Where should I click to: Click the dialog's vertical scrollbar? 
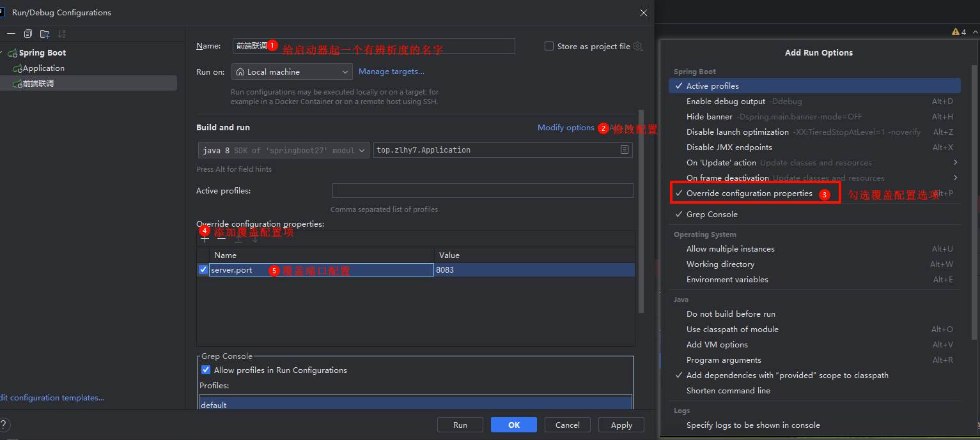pyautogui.click(x=641, y=211)
